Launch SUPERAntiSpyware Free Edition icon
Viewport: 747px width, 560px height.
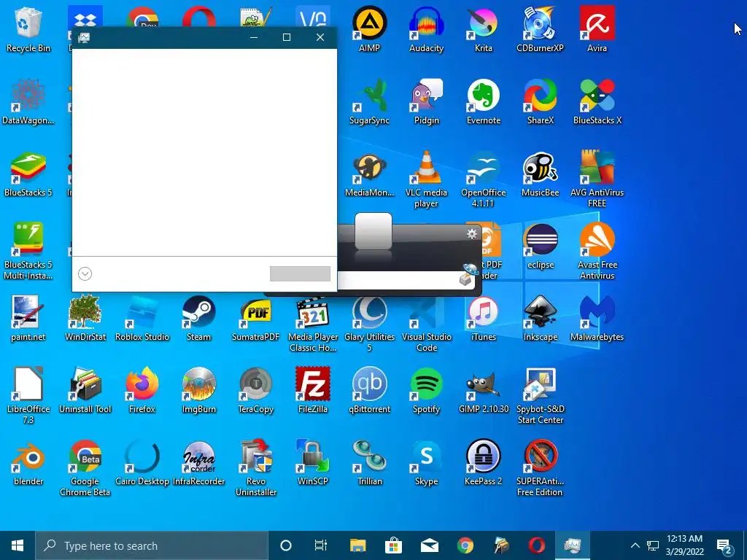click(x=541, y=468)
